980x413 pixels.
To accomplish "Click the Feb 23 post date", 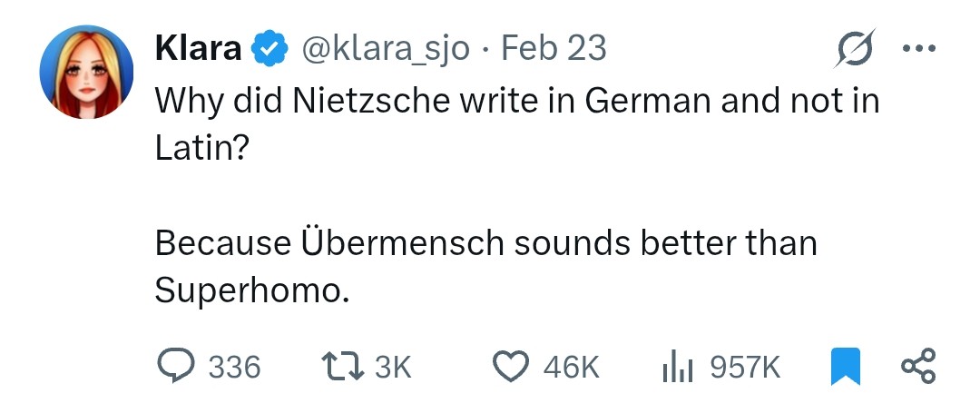I will click(554, 48).
